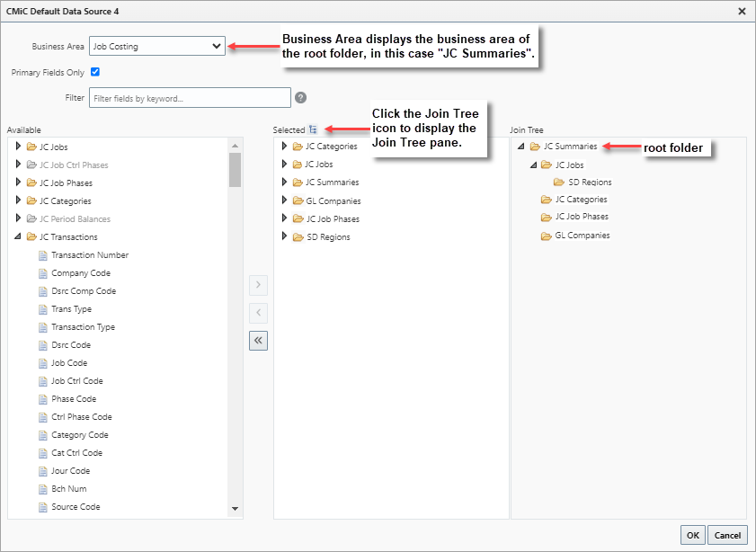Select Bch Num field text

coord(69,489)
